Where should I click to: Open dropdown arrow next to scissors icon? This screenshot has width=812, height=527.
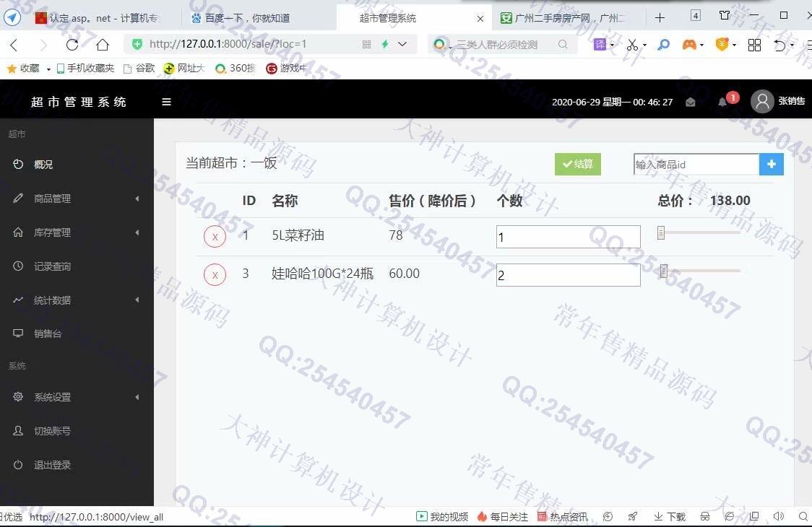tap(644, 45)
